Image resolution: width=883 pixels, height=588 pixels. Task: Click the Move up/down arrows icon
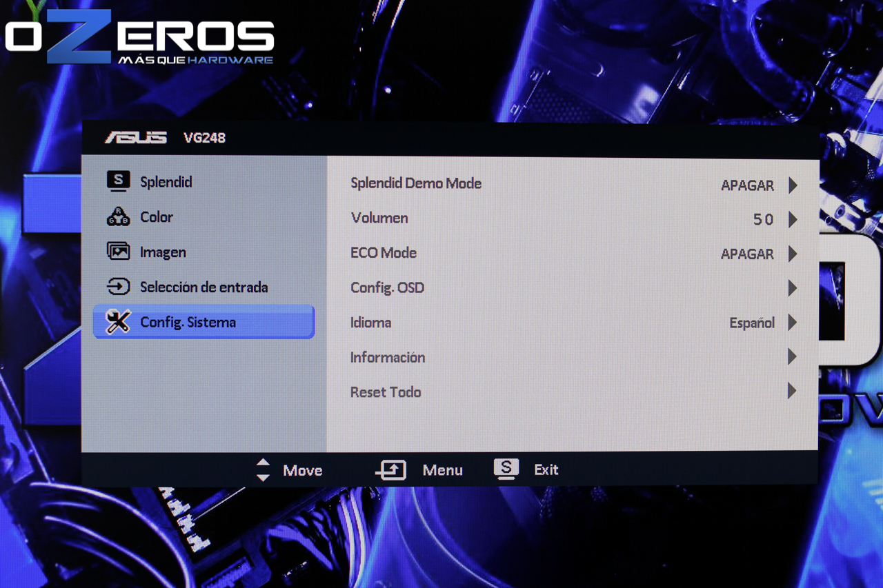tap(263, 469)
